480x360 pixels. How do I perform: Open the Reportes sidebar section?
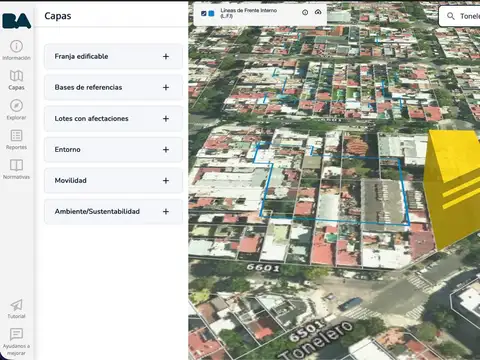tap(16, 139)
